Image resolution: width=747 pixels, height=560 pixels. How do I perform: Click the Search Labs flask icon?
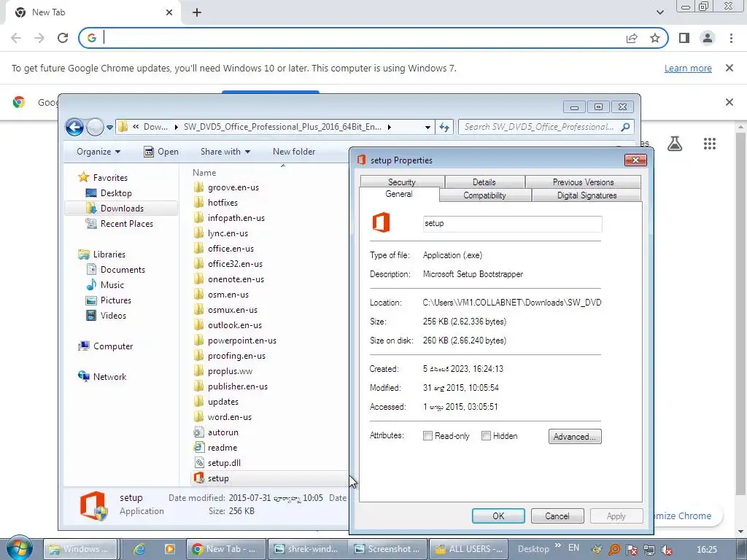point(675,144)
